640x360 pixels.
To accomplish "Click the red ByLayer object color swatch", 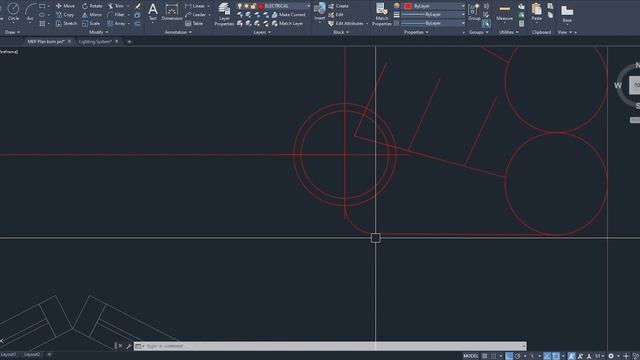I will [x=408, y=6].
